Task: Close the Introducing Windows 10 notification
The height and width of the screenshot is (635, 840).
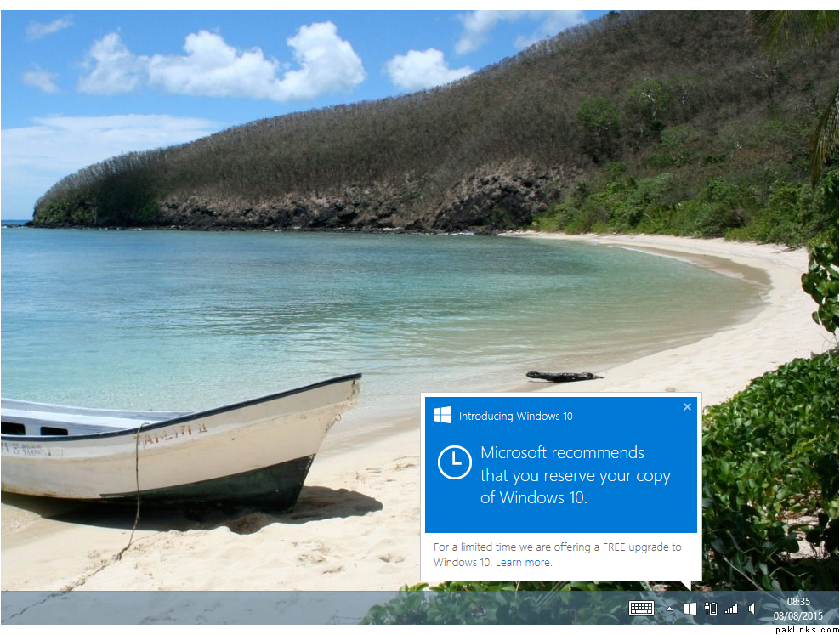Action: point(687,407)
